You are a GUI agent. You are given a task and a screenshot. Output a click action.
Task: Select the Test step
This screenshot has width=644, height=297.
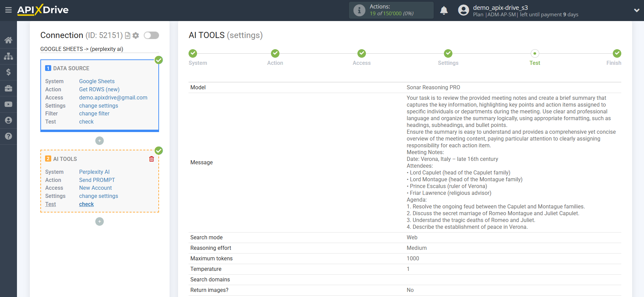(535, 53)
